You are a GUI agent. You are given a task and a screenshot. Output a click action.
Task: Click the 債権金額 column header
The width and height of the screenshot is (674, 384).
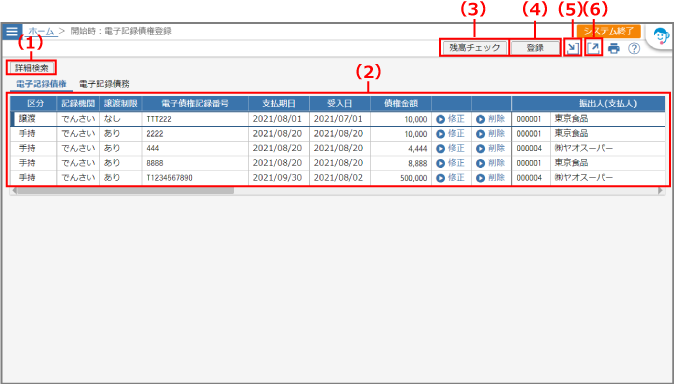coord(401,104)
